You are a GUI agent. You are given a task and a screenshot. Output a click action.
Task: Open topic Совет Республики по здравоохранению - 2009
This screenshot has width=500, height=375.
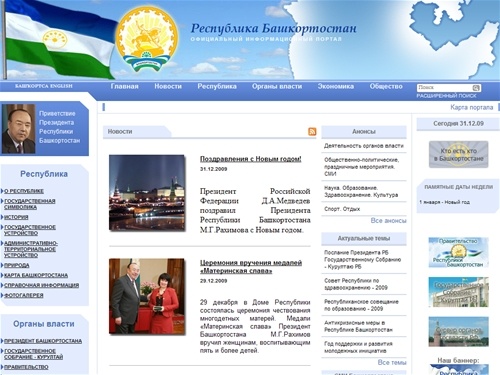click(356, 284)
